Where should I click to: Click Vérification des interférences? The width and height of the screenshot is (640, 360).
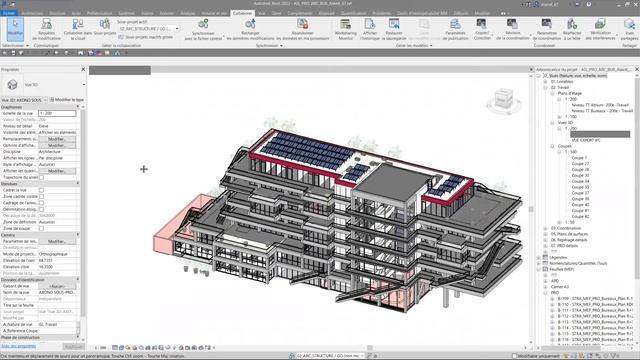click(600, 29)
